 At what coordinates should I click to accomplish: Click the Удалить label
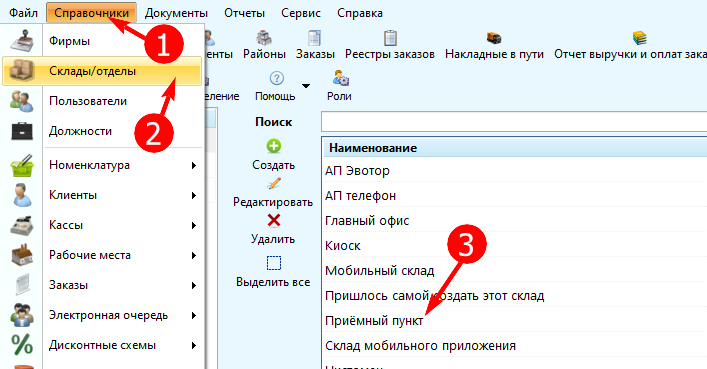click(273, 239)
